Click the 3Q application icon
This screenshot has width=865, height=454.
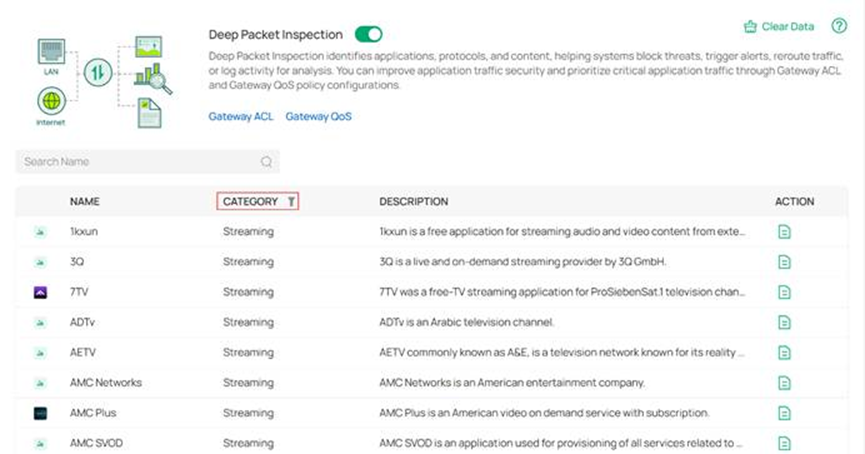tap(40, 262)
